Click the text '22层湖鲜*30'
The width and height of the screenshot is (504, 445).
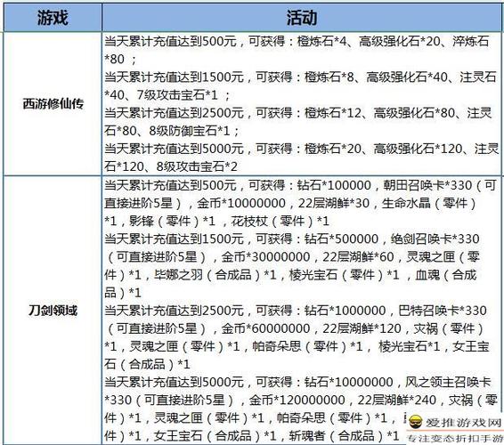point(334,203)
